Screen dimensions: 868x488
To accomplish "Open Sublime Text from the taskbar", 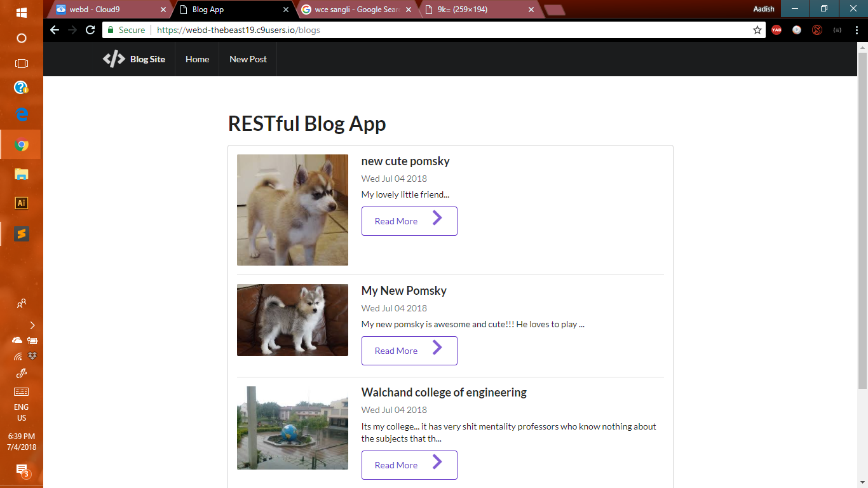I will pos(21,233).
